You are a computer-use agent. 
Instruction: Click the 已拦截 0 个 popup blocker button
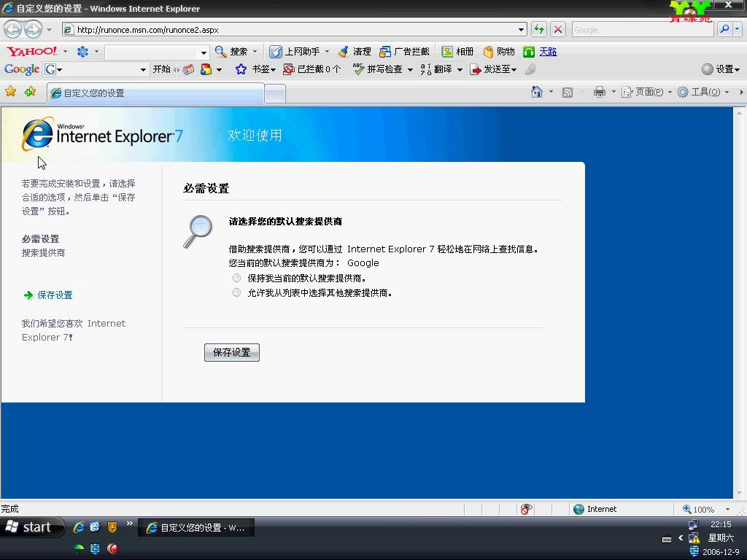pyautogui.click(x=312, y=69)
